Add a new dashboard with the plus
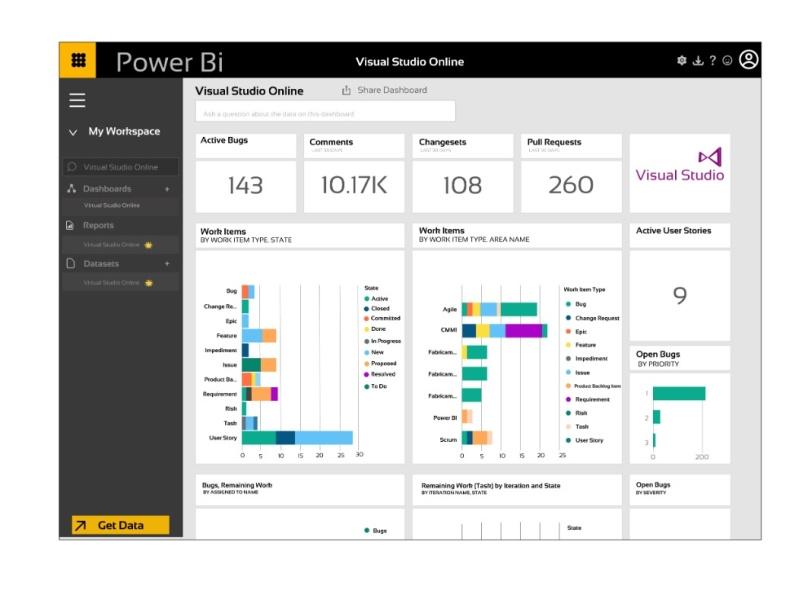The height and width of the screenshot is (600, 800). 166,189
